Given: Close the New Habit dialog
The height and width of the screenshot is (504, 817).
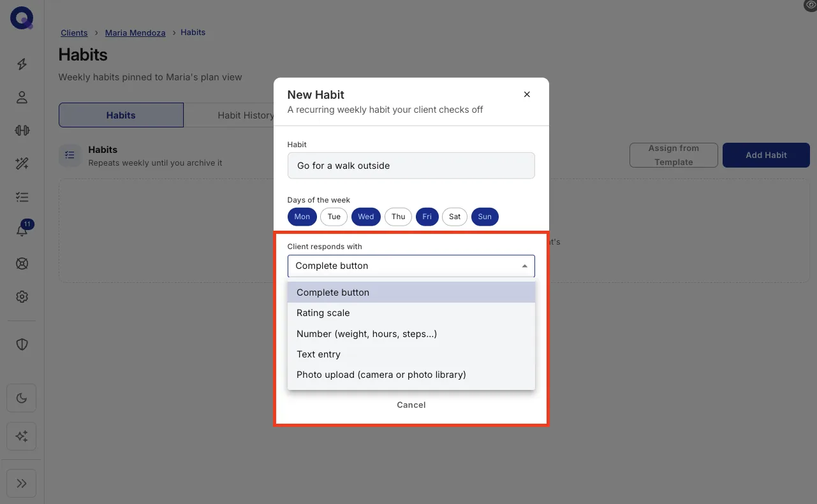Looking at the screenshot, I should coord(527,94).
